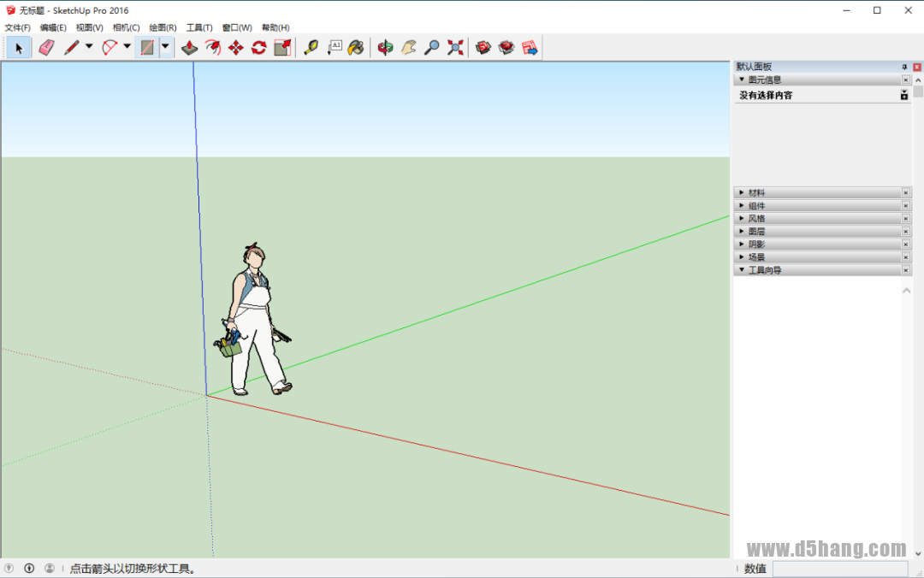This screenshot has height=578, width=924.
Task: Click the 数值 measurements input field
Action: (x=840, y=569)
